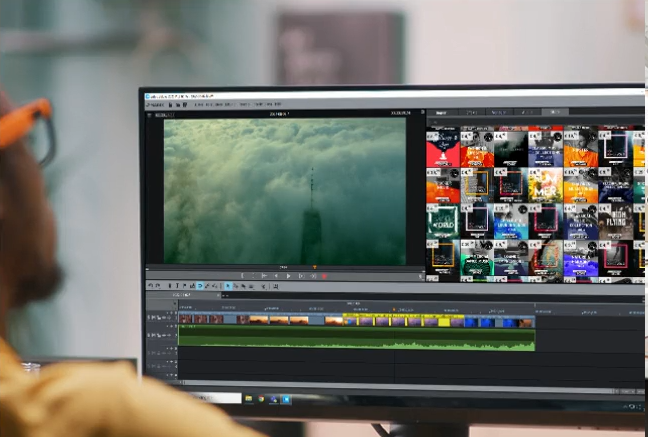Screen dimensions: 648x437
Task: Jump to the beginning of the range
Action: coord(264,276)
